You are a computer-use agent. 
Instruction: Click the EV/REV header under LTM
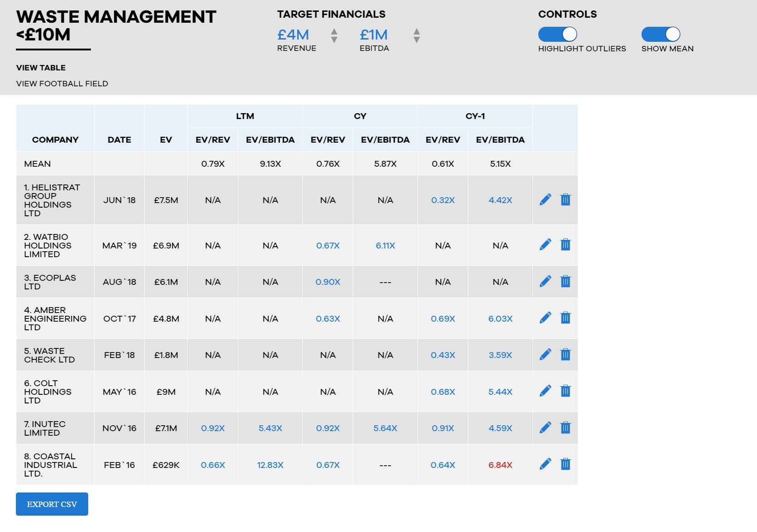[x=213, y=139]
